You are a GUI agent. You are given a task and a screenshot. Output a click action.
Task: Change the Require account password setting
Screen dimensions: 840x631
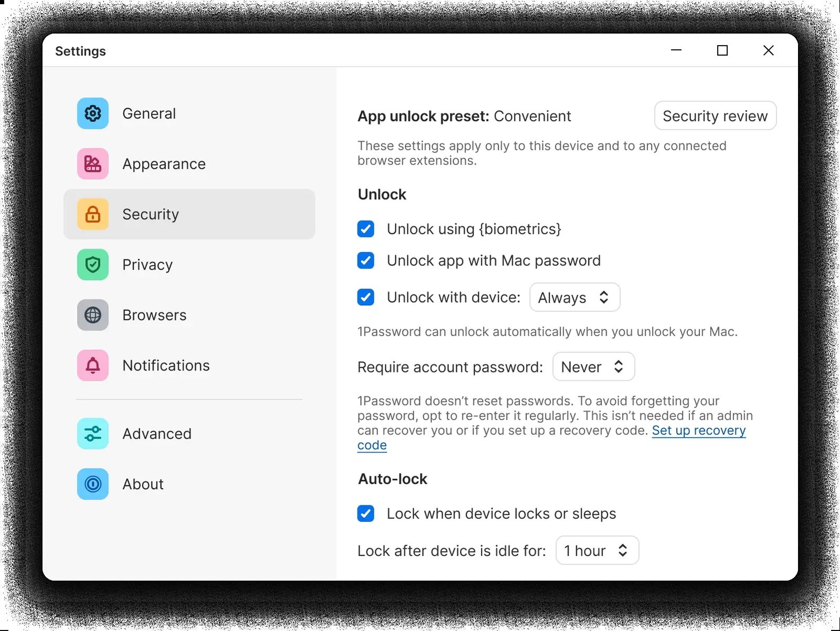593,366
